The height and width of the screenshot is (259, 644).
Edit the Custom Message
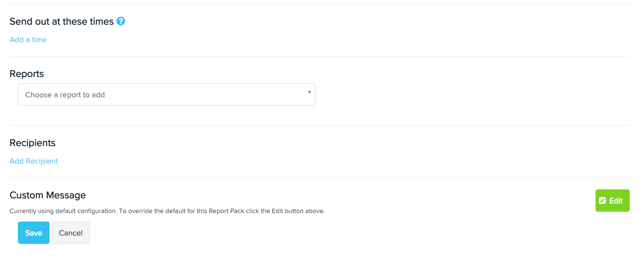(x=612, y=201)
